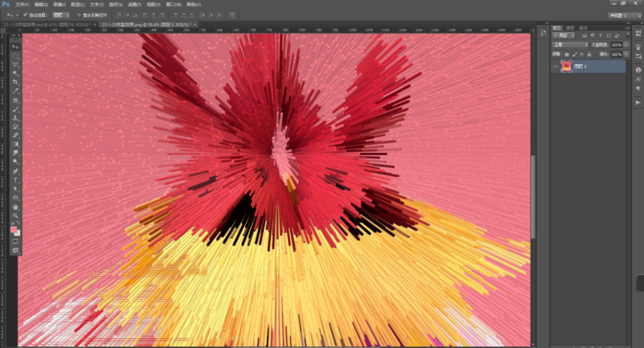Select the Elliptical Marquee tool
This screenshot has width=644, height=348.
pyautogui.click(x=15, y=56)
